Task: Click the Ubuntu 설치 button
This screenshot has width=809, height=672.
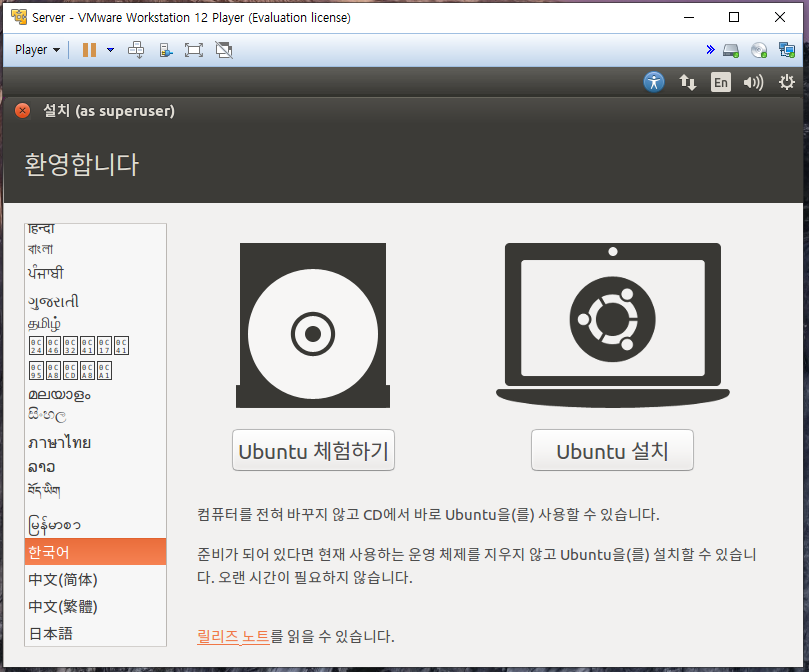Action: pos(612,450)
